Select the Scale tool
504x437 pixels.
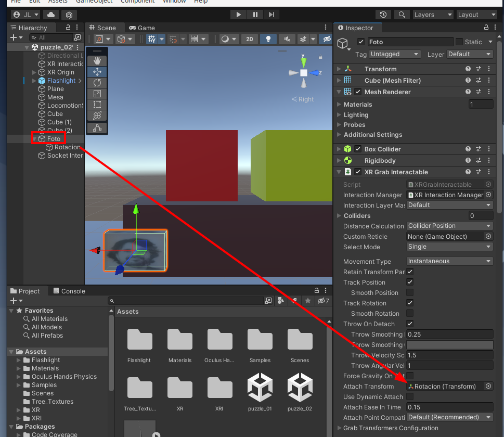(x=97, y=93)
